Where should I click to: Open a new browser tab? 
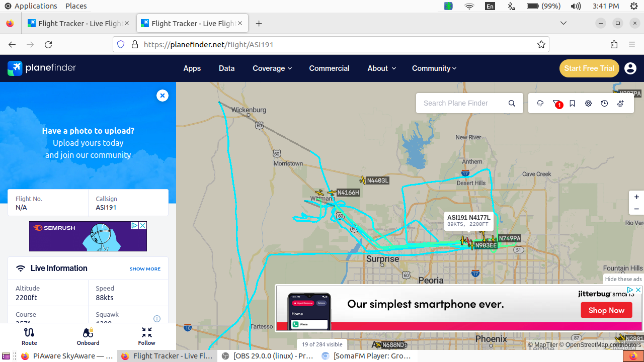(259, 24)
